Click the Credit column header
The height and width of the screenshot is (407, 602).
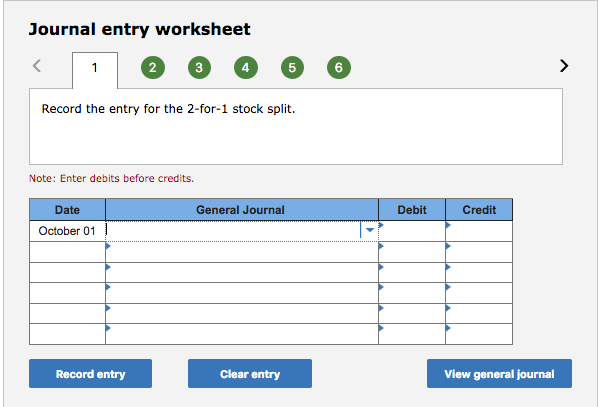[x=479, y=210]
